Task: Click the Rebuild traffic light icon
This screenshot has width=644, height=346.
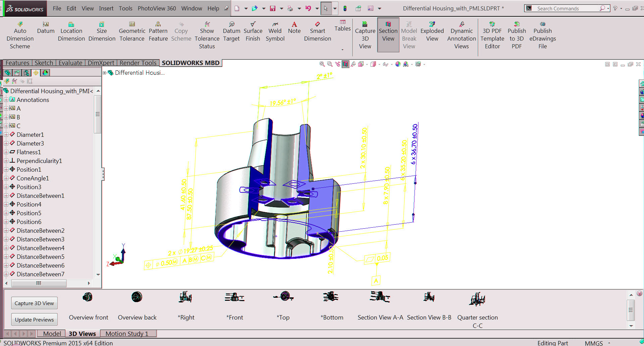Action: [x=345, y=8]
